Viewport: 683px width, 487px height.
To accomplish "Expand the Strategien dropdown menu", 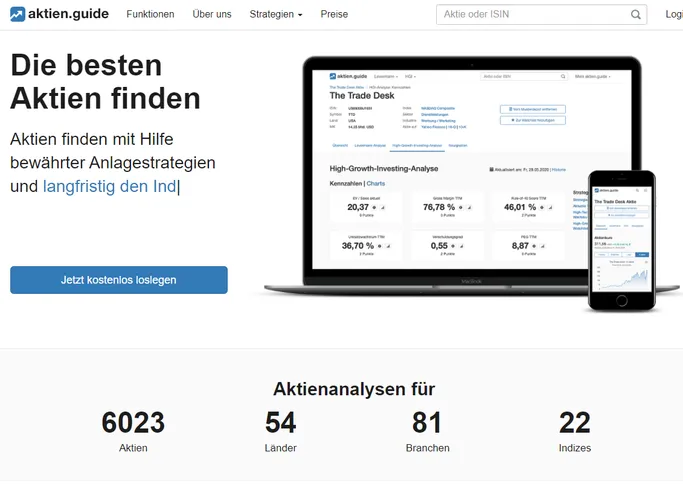I will tap(276, 14).
